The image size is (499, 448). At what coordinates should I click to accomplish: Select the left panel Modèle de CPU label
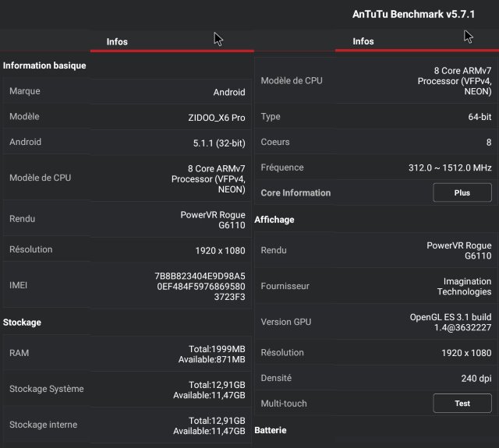[x=40, y=178]
